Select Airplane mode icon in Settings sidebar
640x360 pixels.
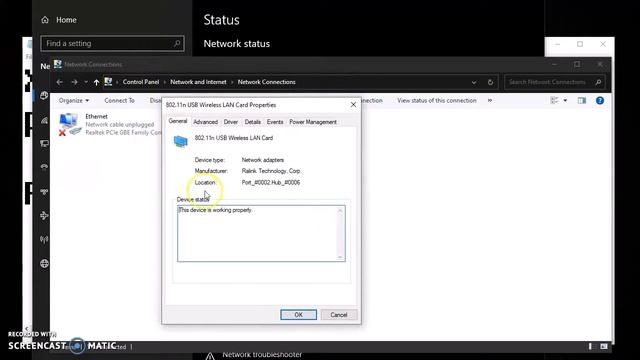pyautogui.click(x=44, y=216)
